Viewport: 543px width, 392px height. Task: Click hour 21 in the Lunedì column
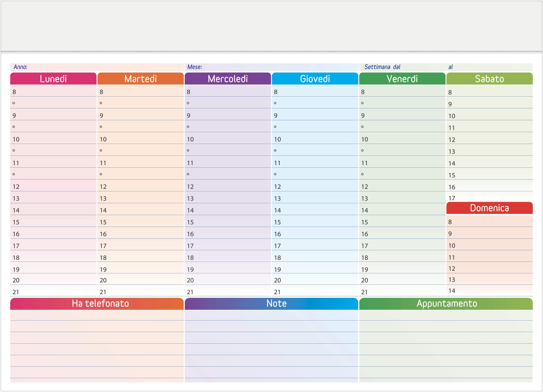click(53, 291)
